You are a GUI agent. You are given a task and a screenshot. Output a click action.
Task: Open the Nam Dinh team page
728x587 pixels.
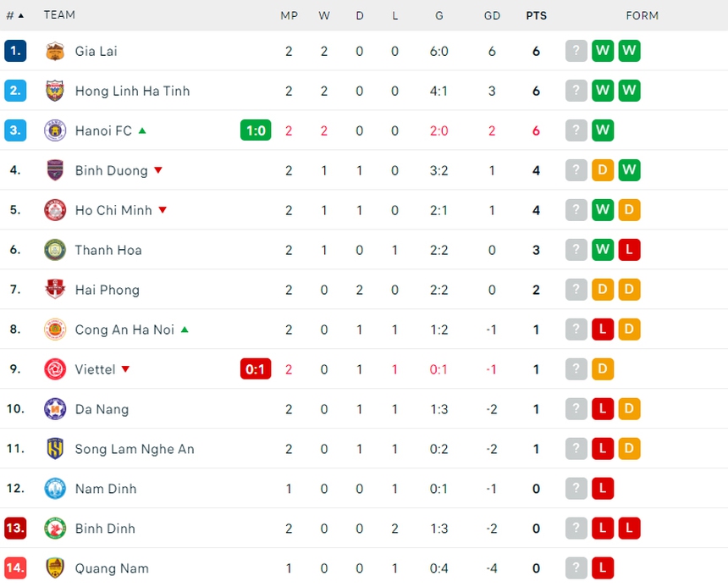click(106, 489)
